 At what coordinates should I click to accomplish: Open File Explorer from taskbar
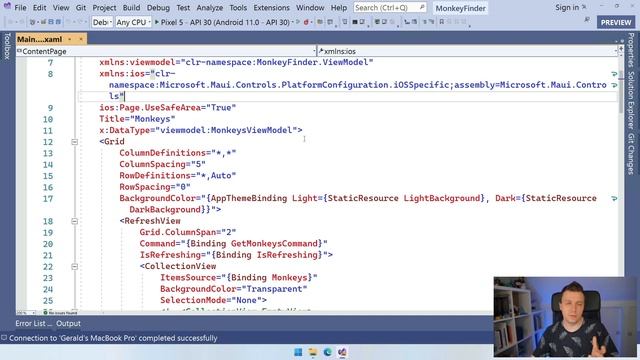[x=313, y=352]
